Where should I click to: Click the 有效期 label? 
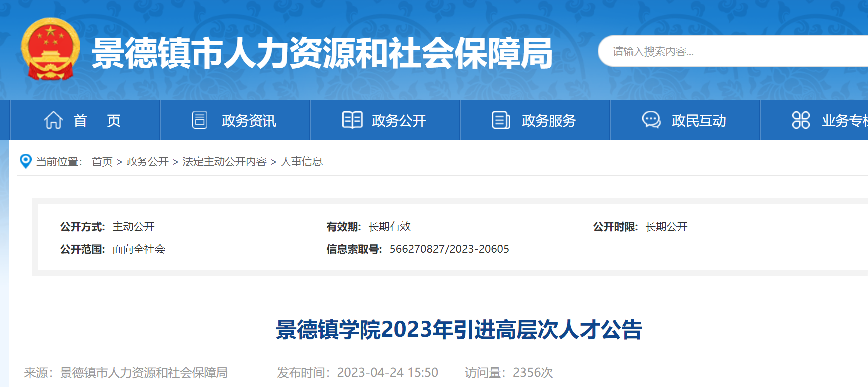(344, 227)
